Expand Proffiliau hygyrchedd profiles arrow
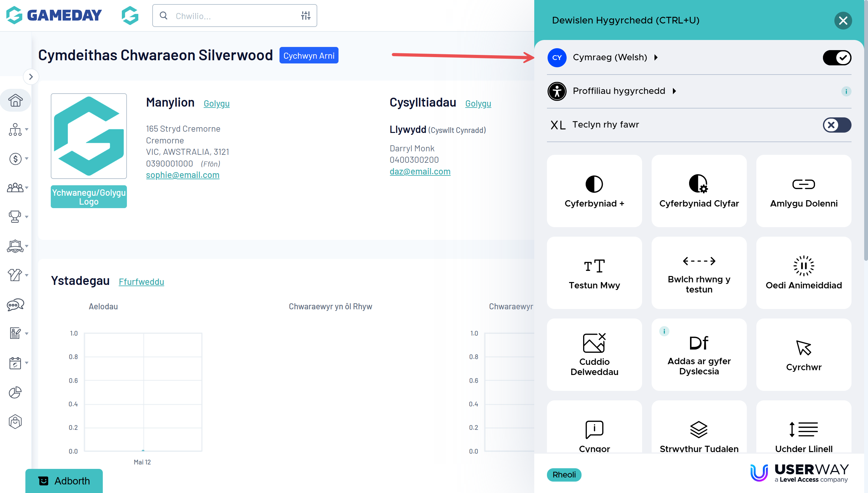 tap(674, 91)
